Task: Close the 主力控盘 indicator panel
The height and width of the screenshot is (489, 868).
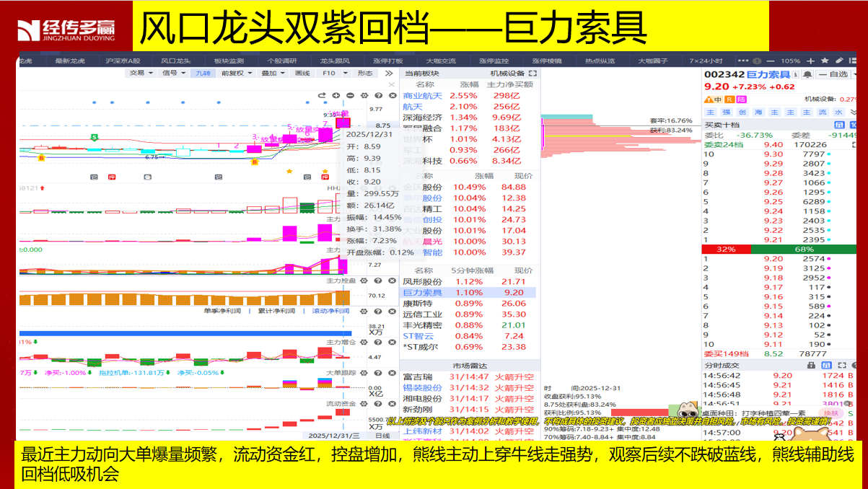Action: click(390, 280)
